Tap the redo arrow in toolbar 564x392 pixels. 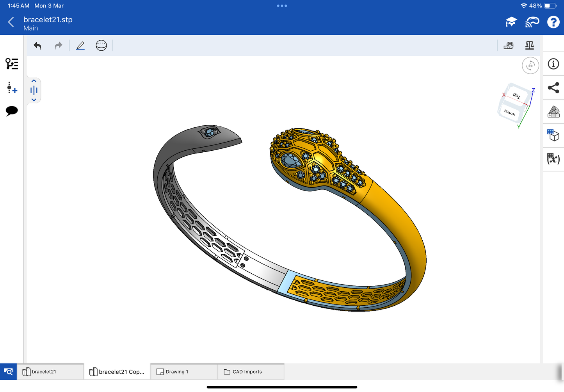click(x=58, y=46)
